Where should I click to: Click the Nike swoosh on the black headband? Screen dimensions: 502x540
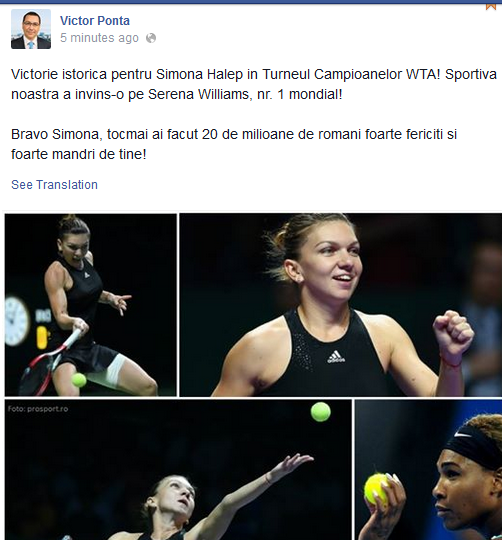[462, 435]
